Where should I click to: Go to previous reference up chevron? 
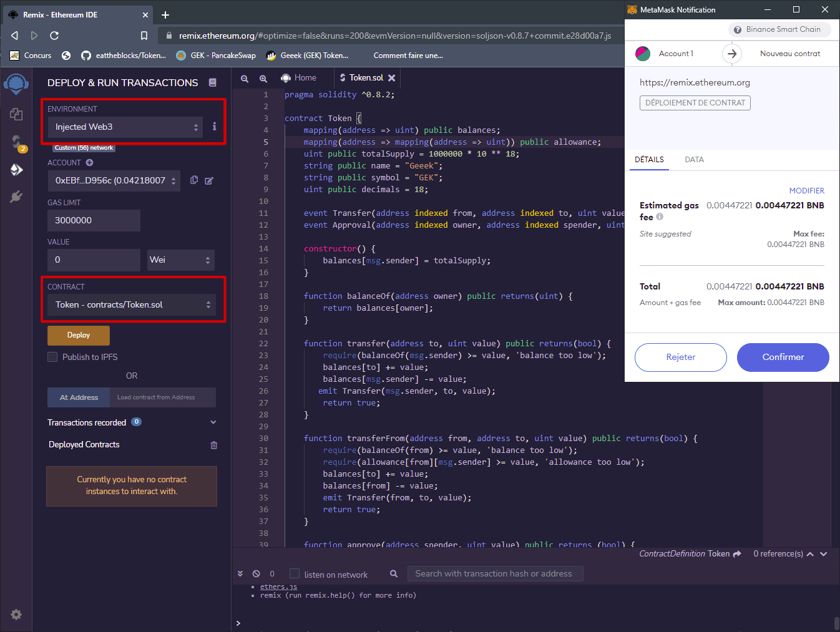coord(810,554)
